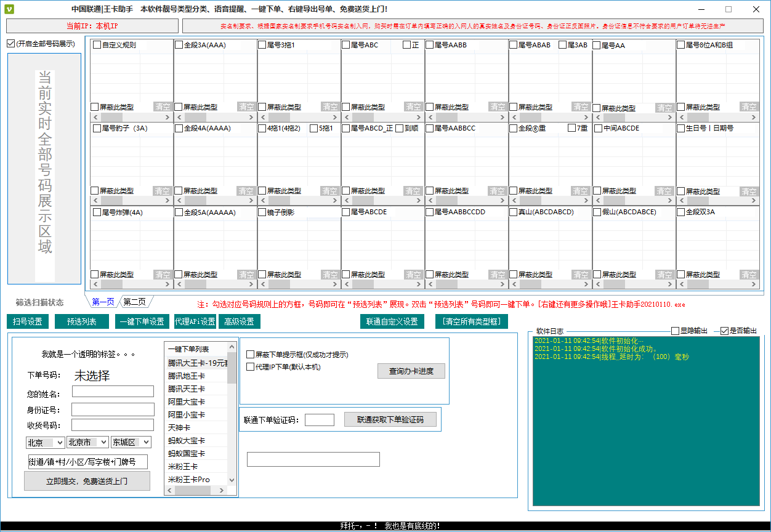Enable the 全段3A(AAA) checkbox
771x532 pixels.
(x=179, y=45)
